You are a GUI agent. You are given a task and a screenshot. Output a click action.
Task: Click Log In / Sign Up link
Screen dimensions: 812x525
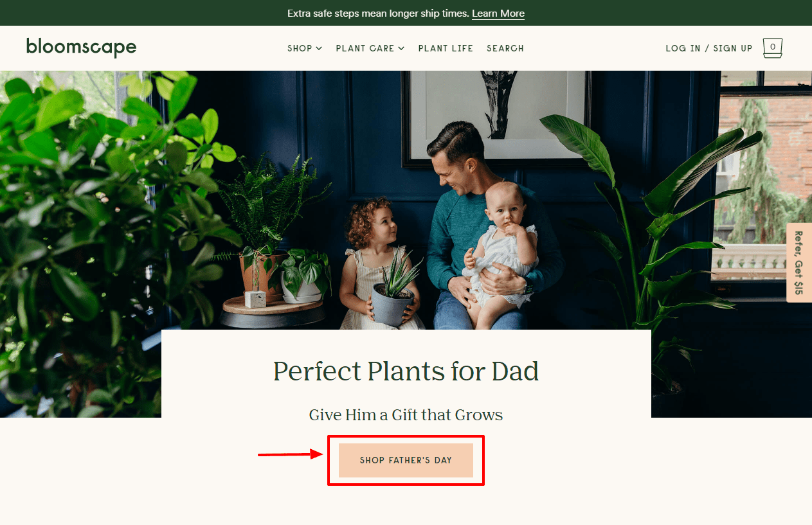click(x=709, y=48)
